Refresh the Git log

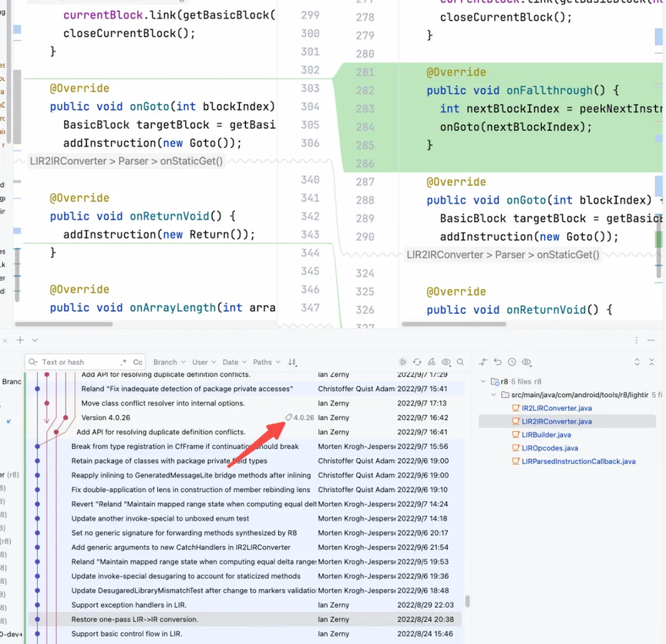click(417, 362)
